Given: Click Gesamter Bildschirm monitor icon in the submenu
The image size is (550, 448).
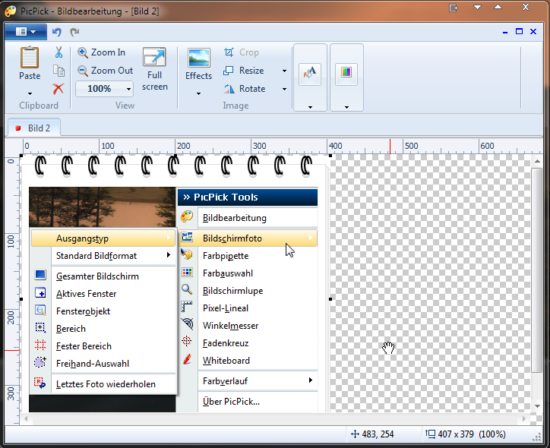Looking at the screenshot, I should pos(40,275).
